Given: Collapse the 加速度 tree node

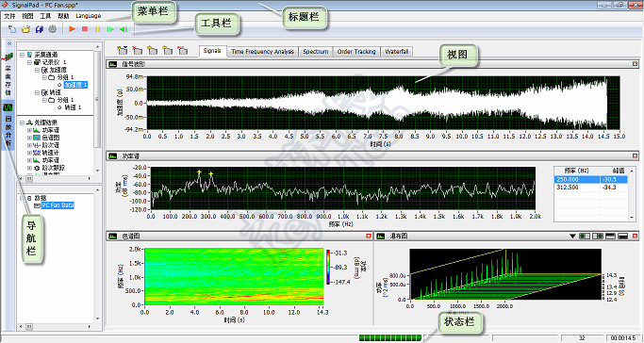Looking at the screenshot, I should (37, 70).
